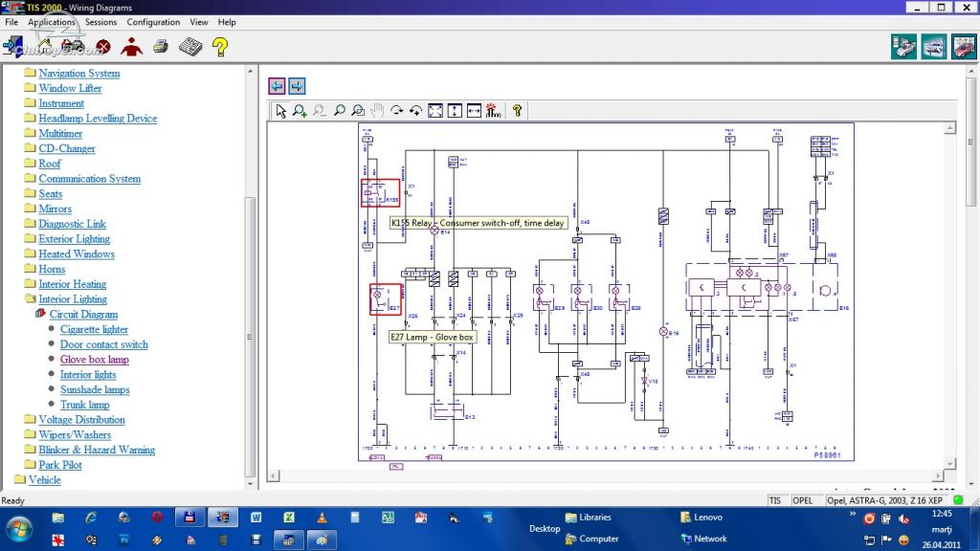This screenshot has height=551, width=980.
Task: Open the newspaper icon in main toolbar
Action: point(190,47)
